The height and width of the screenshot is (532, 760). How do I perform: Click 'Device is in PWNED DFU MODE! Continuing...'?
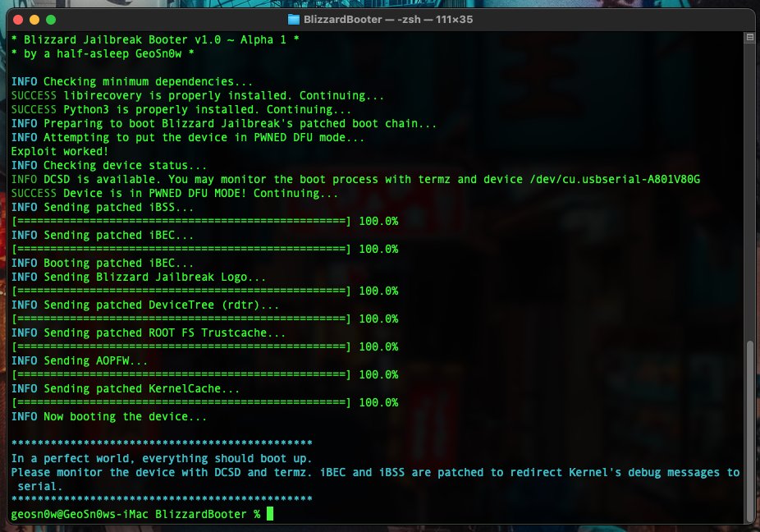200,194
